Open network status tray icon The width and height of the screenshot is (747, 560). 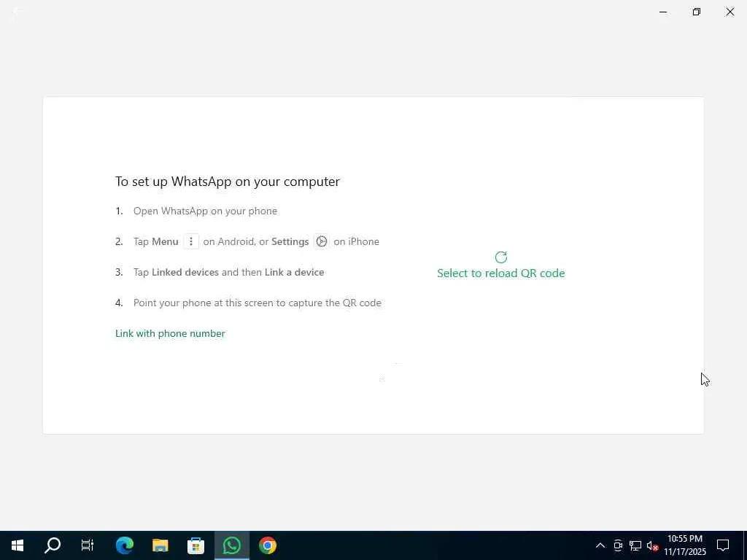coord(635,545)
